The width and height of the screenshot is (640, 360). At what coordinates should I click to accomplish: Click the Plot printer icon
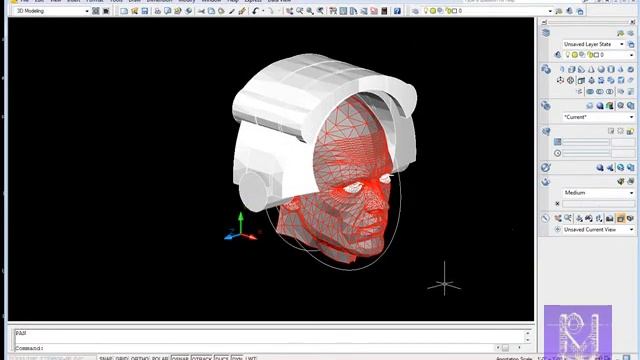[157, 11]
